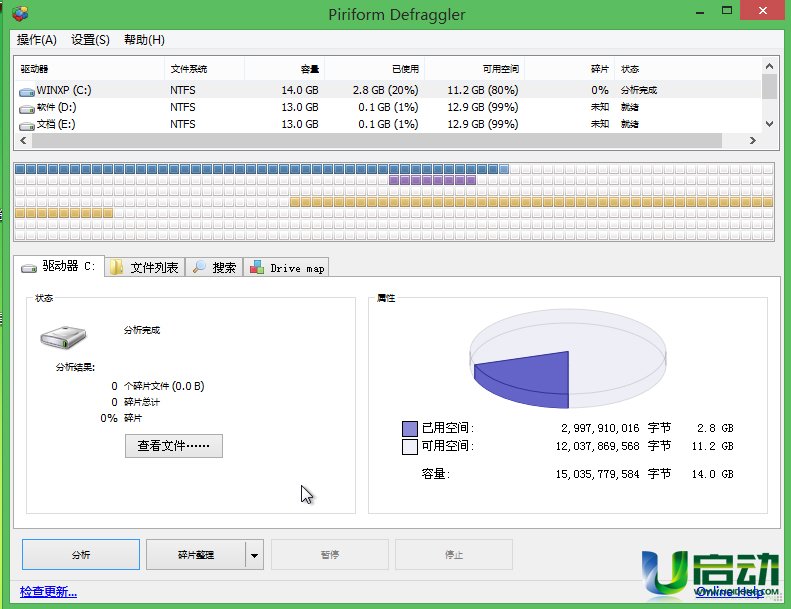The image size is (791, 609).
Task: Click the 已用空间 purple color swatch
Action: [410, 429]
